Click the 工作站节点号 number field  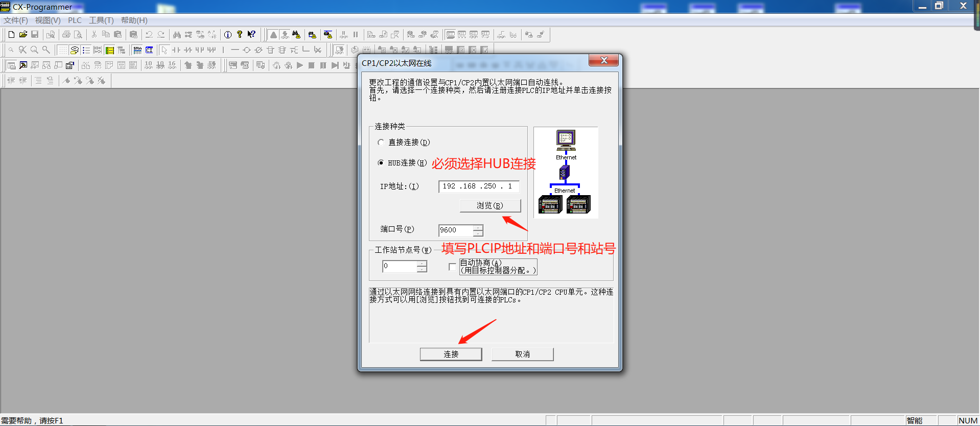click(x=400, y=266)
